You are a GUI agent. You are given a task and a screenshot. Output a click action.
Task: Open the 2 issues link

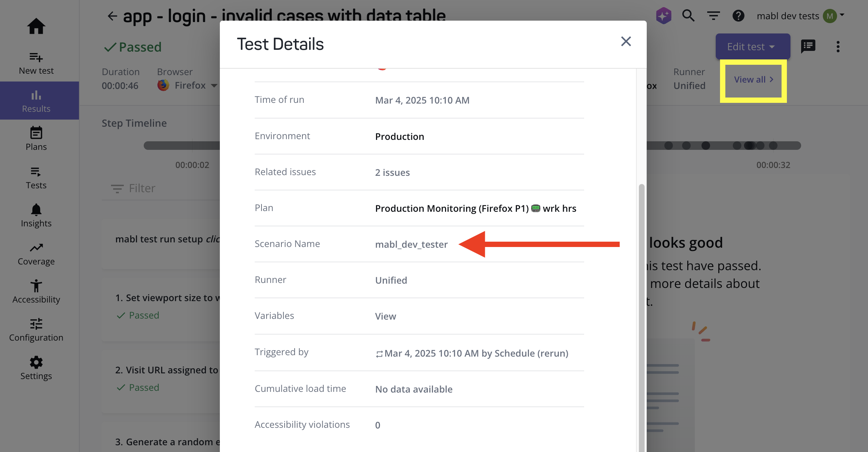[392, 172]
